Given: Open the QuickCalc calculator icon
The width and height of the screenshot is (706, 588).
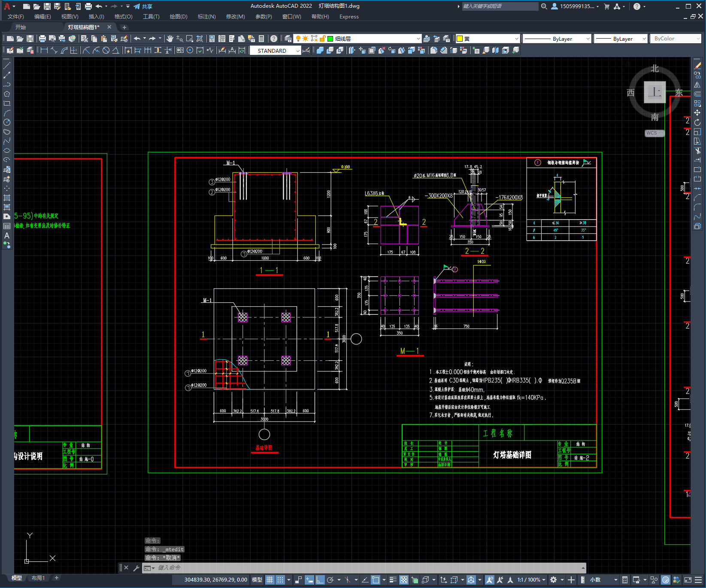Looking at the screenshot, I should point(261,39).
